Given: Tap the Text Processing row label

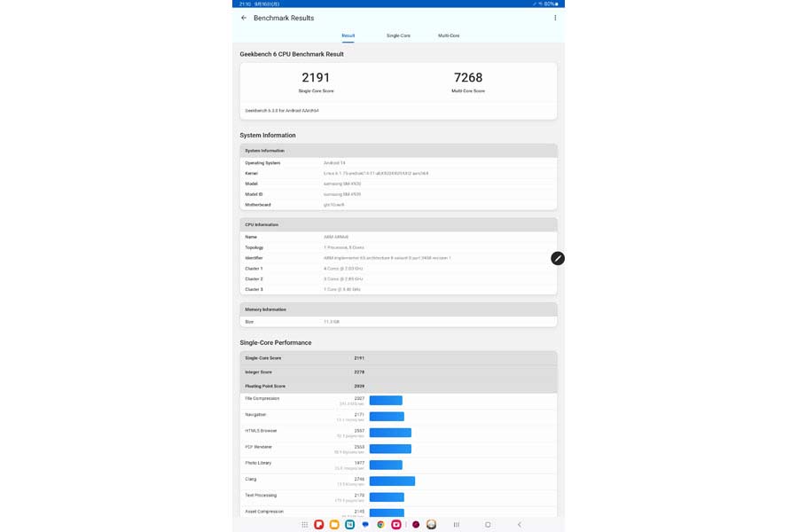Looking at the screenshot, I should coord(261,496).
